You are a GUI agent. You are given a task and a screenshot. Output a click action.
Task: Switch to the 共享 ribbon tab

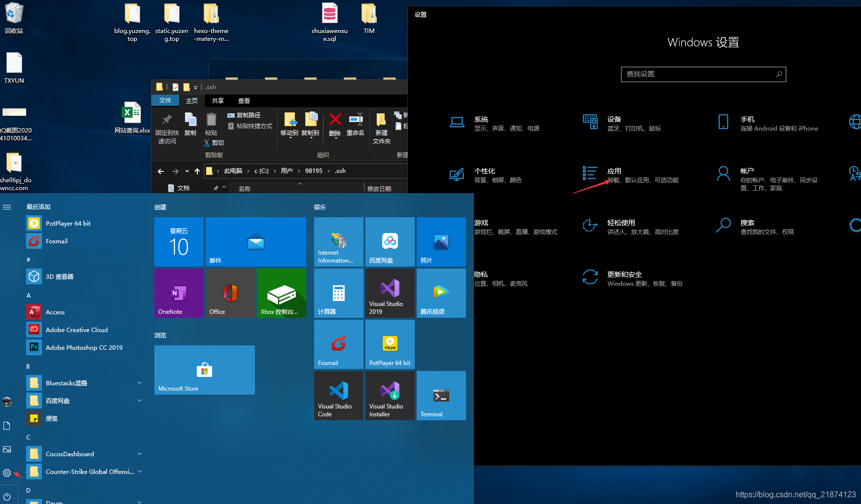(218, 101)
